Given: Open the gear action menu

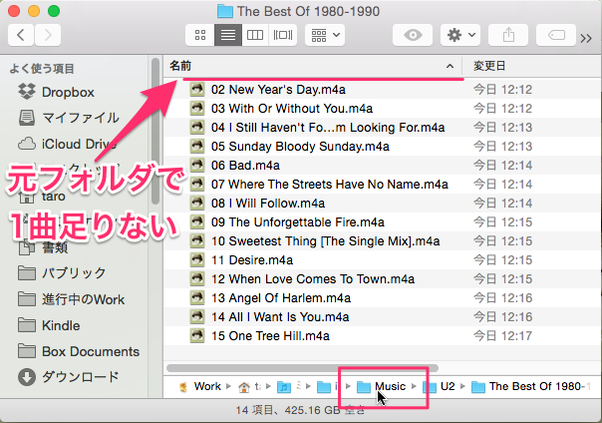Looking at the screenshot, I should click(460, 35).
